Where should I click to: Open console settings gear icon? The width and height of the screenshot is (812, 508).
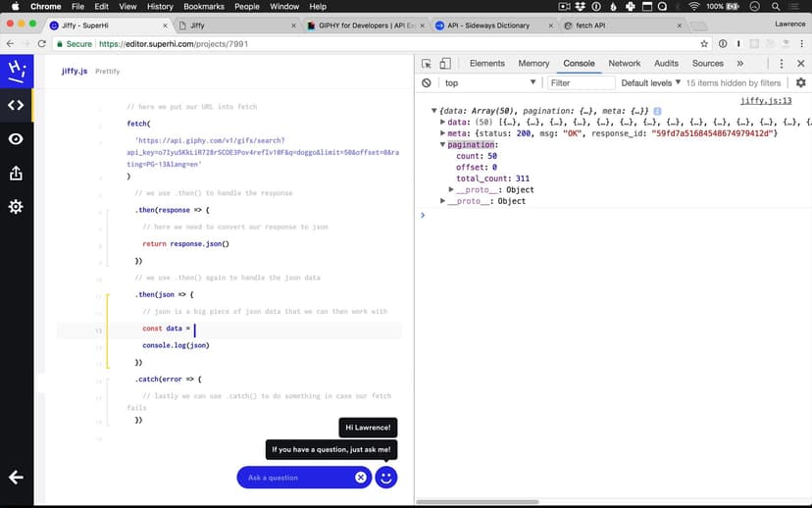(x=800, y=83)
